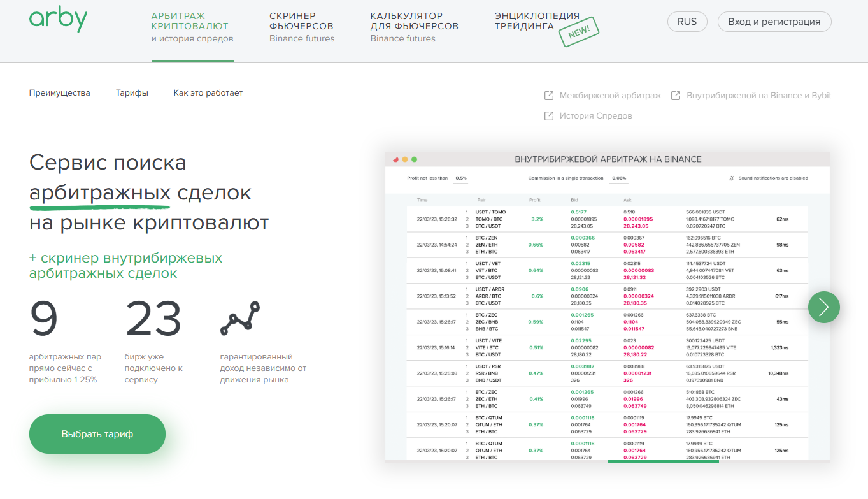Go to Скринер фьючерсов Binance futures
This screenshot has height=499, width=868.
[x=302, y=27]
